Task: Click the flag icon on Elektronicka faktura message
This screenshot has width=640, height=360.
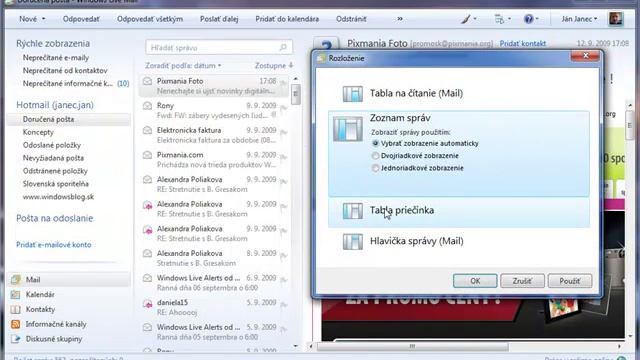Action: tap(283, 133)
